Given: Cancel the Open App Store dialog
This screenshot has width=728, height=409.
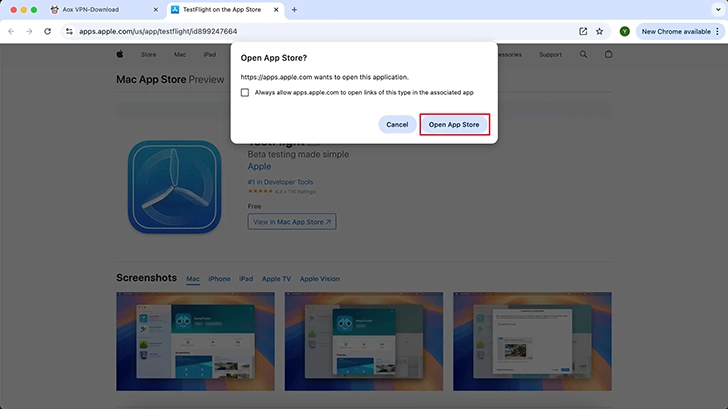Looking at the screenshot, I should click(397, 124).
